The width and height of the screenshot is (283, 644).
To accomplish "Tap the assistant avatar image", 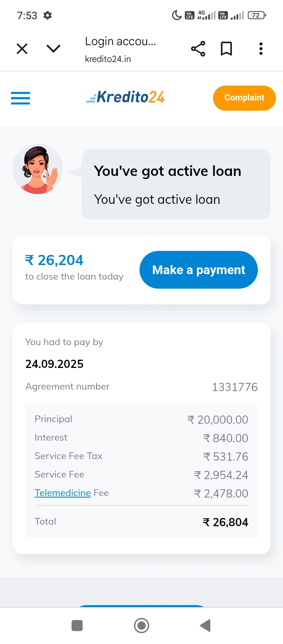I will 38,169.
